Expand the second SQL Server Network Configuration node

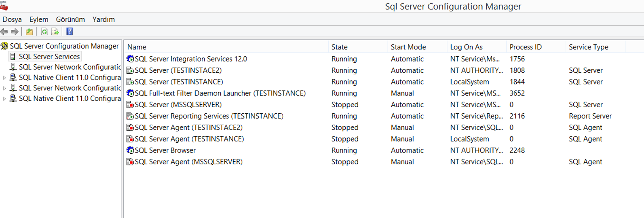[x=4, y=88]
